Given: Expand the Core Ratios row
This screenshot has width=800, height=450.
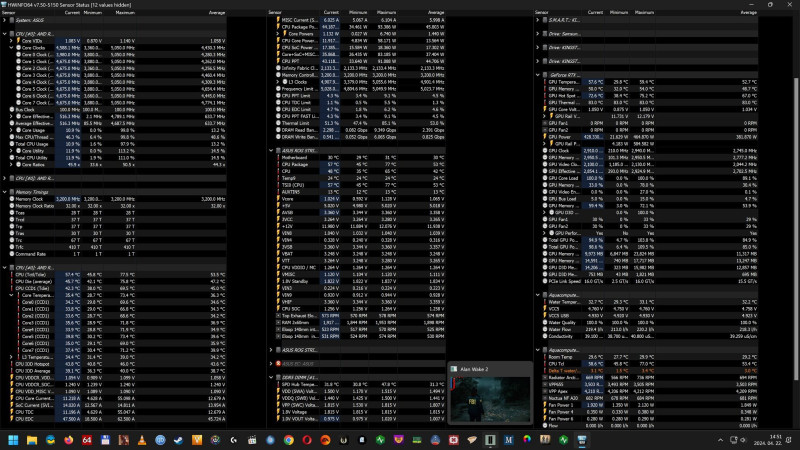Looking at the screenshot, I should click(11, 164).
